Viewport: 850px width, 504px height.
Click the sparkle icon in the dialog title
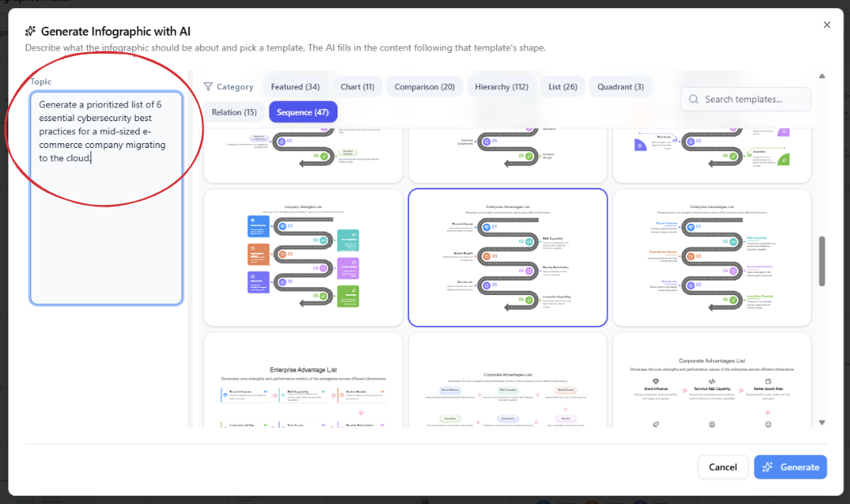pyautogui.click(x=30, y=31)
